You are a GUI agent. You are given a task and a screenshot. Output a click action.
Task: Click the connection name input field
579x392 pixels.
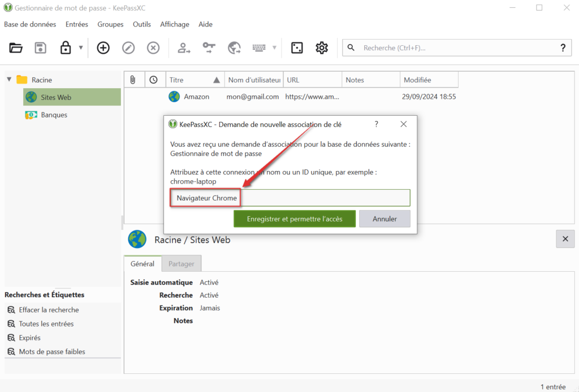[x=322, y=198]
